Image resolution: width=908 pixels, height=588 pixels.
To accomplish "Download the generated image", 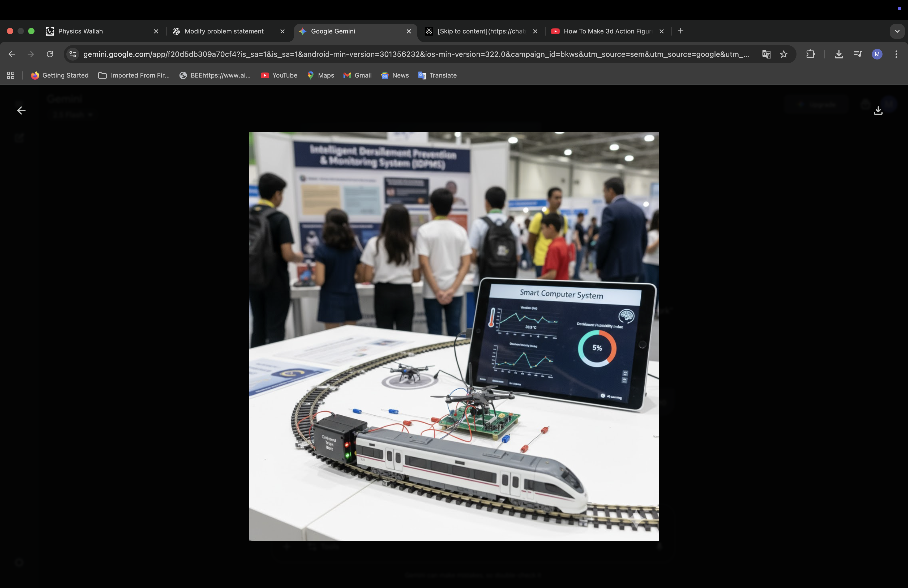I will 878,111.
